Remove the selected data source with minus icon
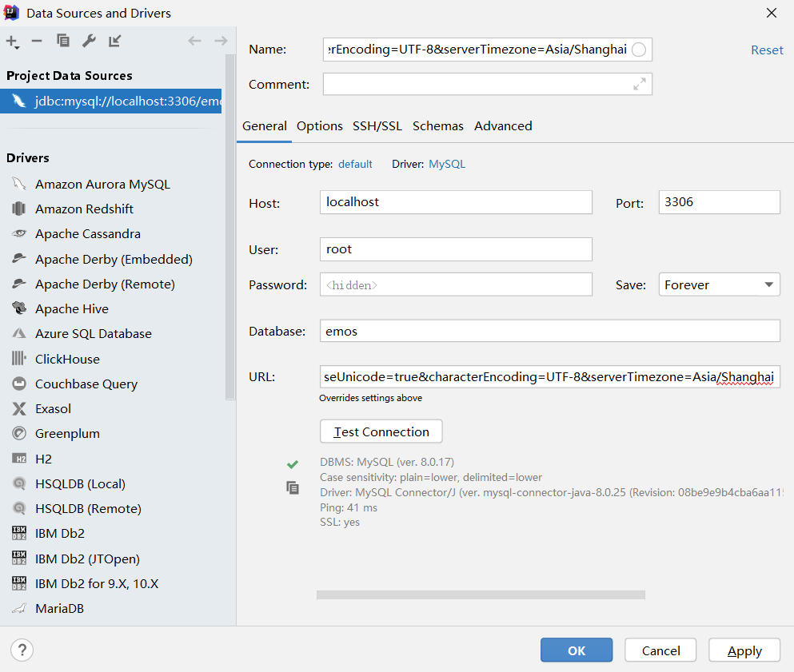 tap(37, 41)
